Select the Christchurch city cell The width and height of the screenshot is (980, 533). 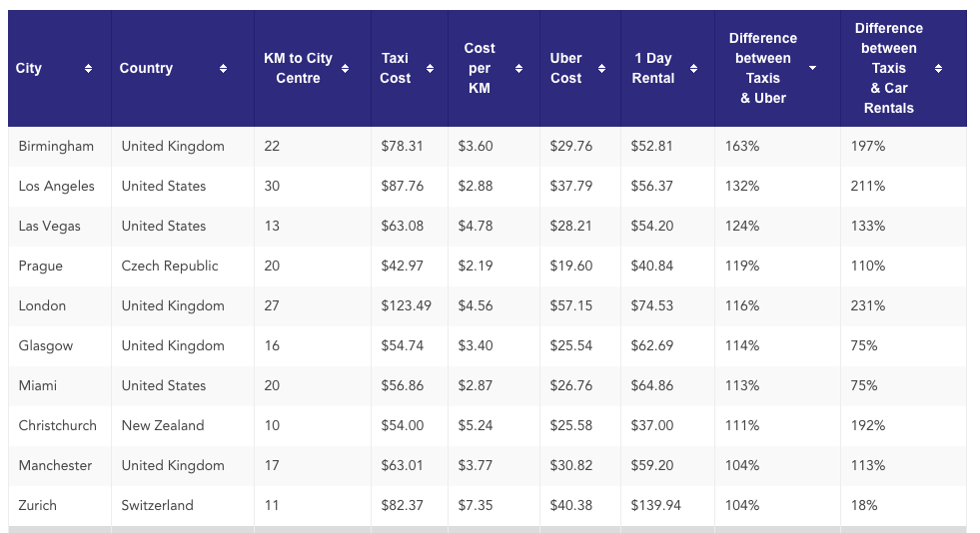58,425
